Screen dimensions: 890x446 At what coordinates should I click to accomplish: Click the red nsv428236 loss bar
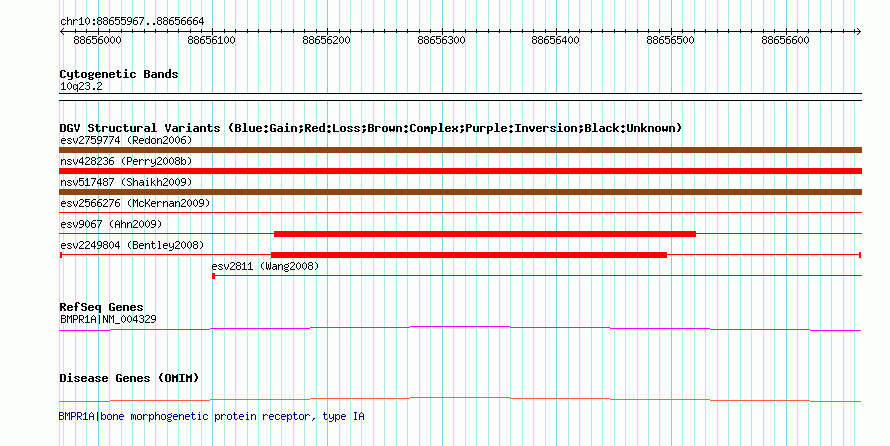[x=460, y=171]
